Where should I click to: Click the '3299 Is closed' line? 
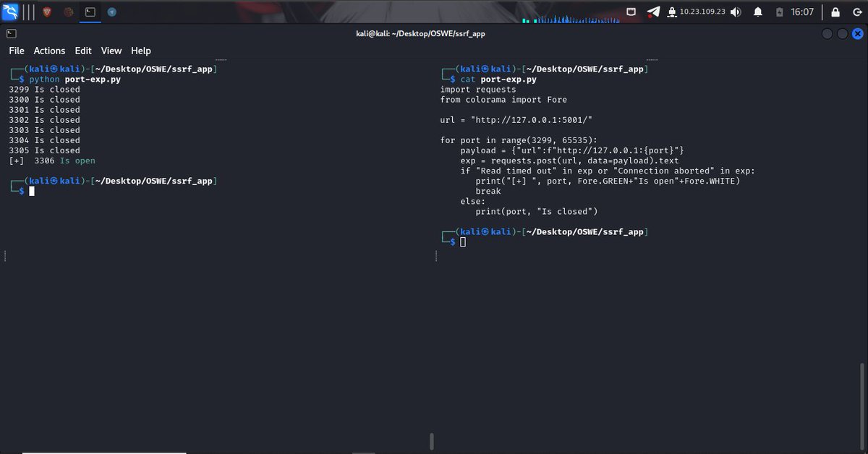pos(44,90)
